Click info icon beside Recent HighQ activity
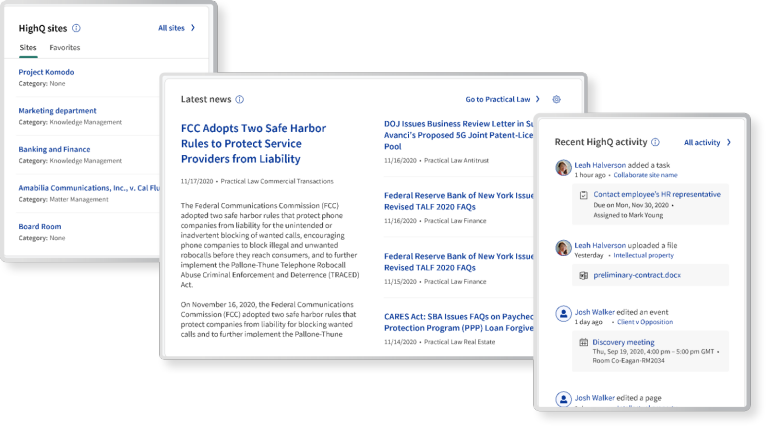Viewport: 768px width, 432px height. click(x=656, y=143)
